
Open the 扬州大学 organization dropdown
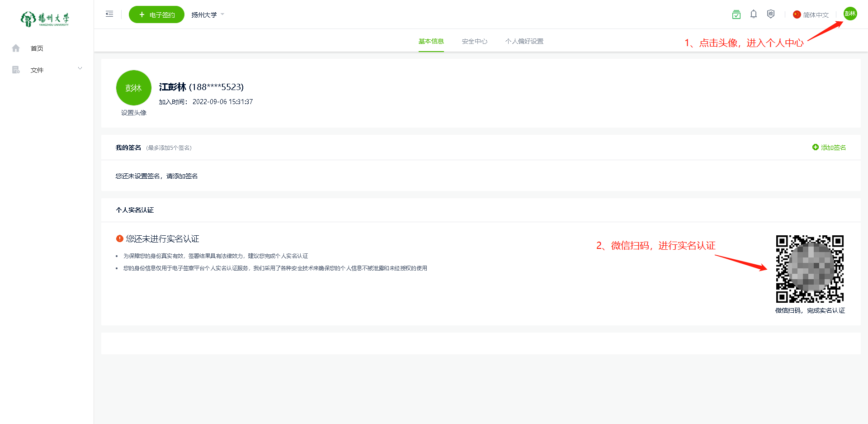208,15
